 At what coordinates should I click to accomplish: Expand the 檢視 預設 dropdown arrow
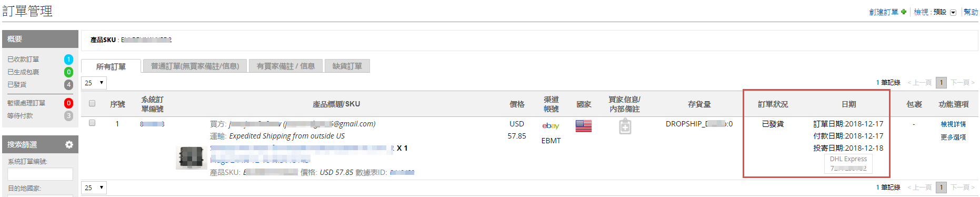click(x=953, y=12)
